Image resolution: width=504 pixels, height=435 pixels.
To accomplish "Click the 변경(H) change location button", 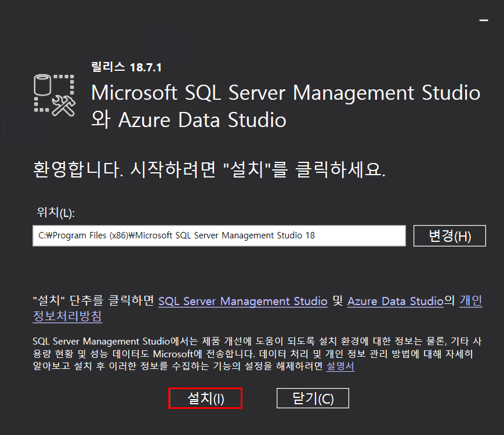I will (x=449, y=235).
